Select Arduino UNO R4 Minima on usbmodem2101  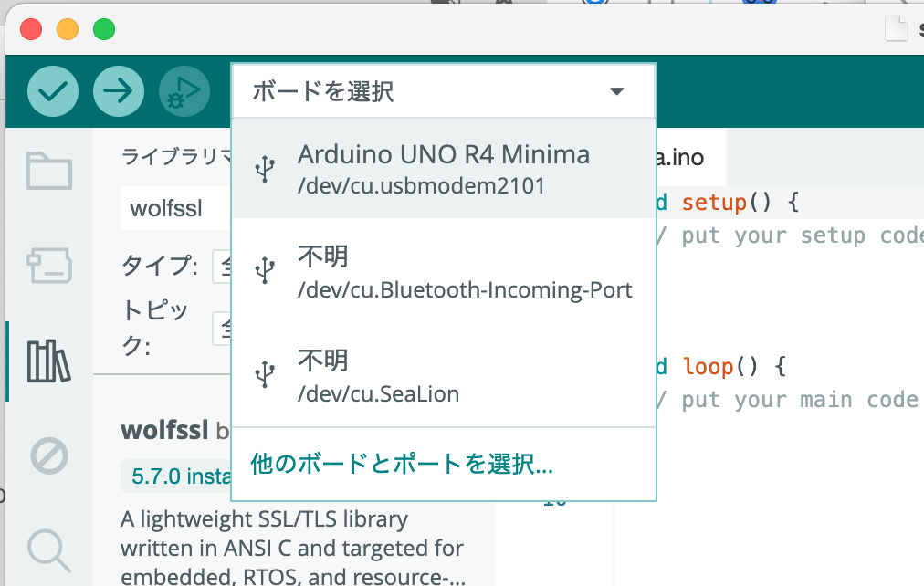pos(445,169)
